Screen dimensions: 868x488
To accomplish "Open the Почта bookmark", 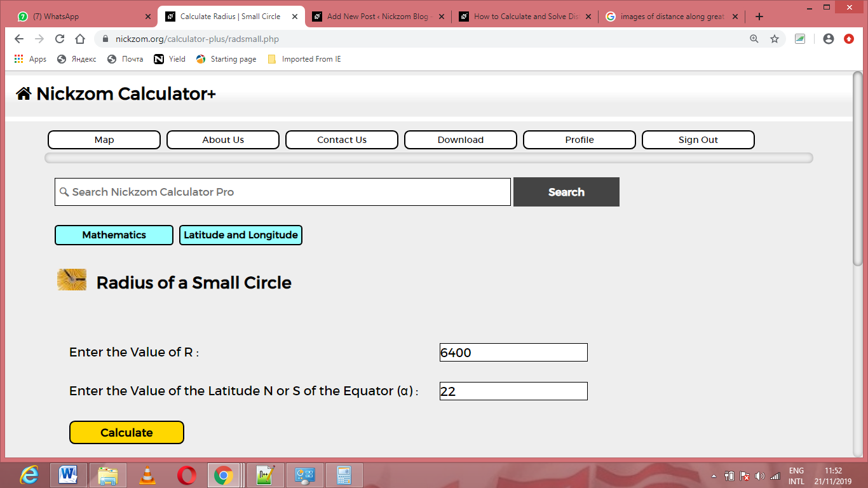I will pos(125,59).
